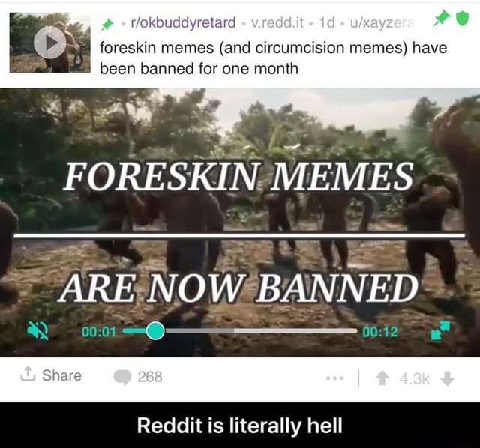Downvote the post with the down arrow
The height and width of the screenshot is (448, 480).
point(448,379)
